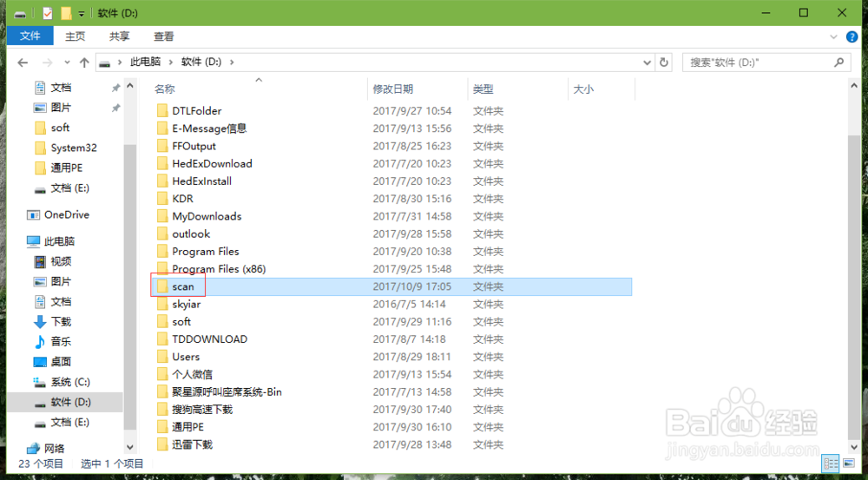This screenshot has width=868, height=480.
Task: Select the skyiar folder icon
Action: pos(162,304)
